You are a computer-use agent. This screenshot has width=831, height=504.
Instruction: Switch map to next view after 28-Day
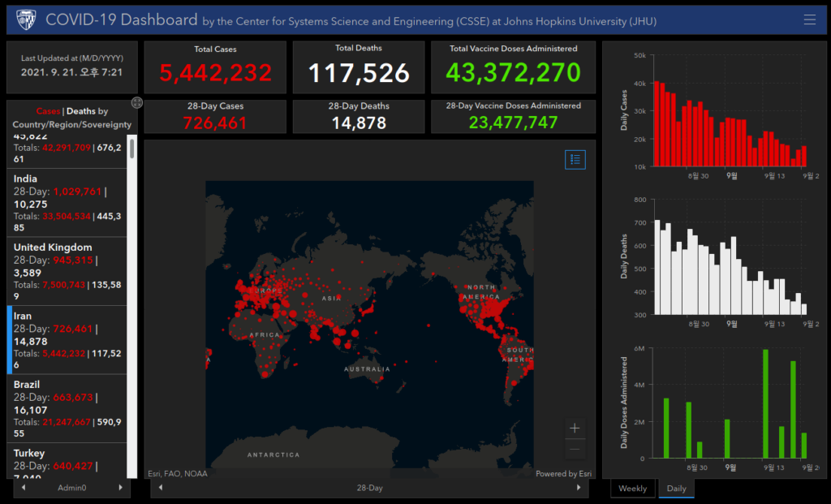[x=579, y=488]
